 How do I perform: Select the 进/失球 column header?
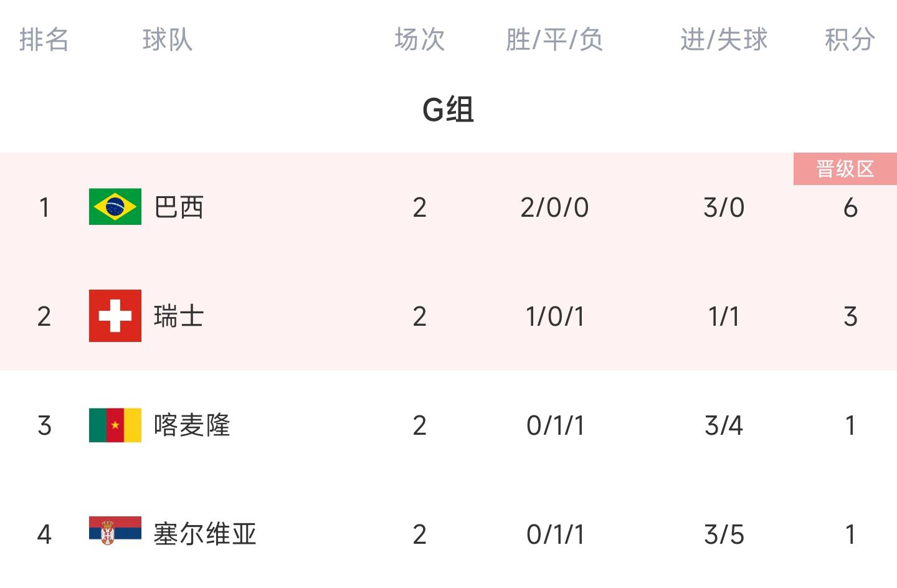(724, 39)
